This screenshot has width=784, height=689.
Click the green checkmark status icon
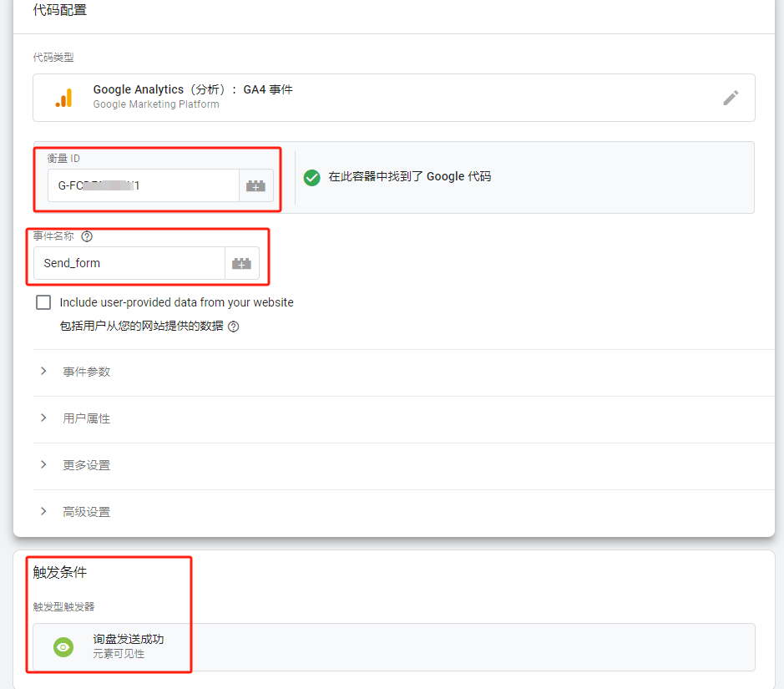(x=312, y=178)
